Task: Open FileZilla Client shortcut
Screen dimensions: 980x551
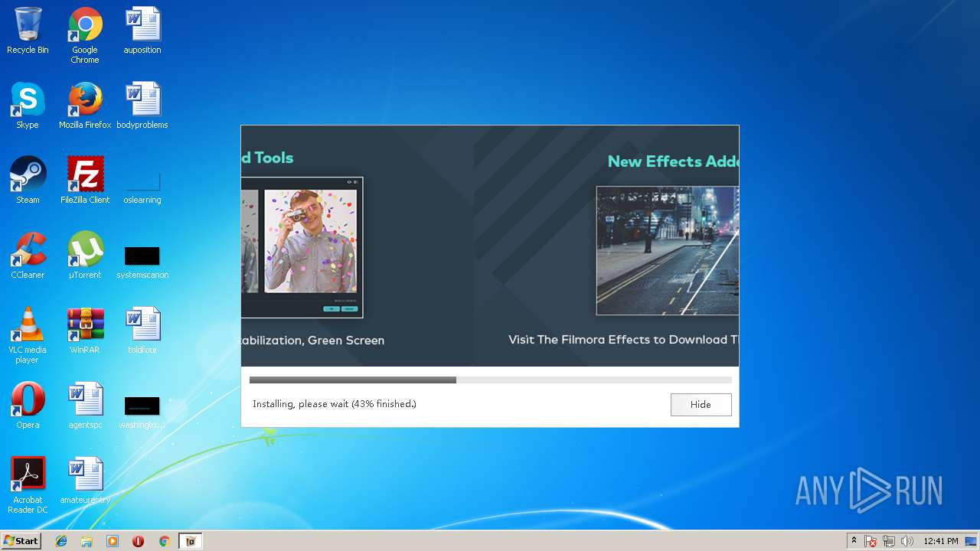Action: click(85, 181)
